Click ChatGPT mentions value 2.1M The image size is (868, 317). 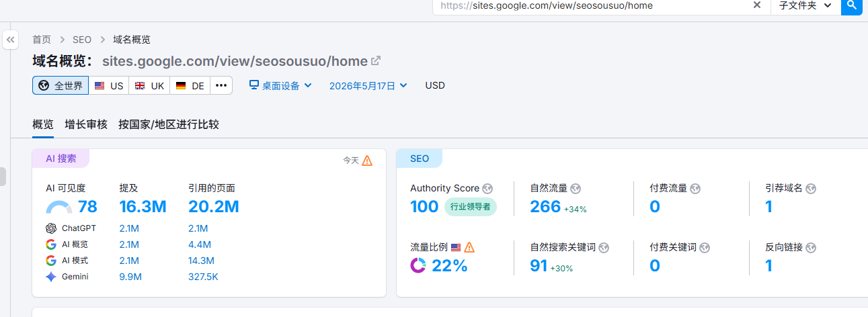coord(129,228)
